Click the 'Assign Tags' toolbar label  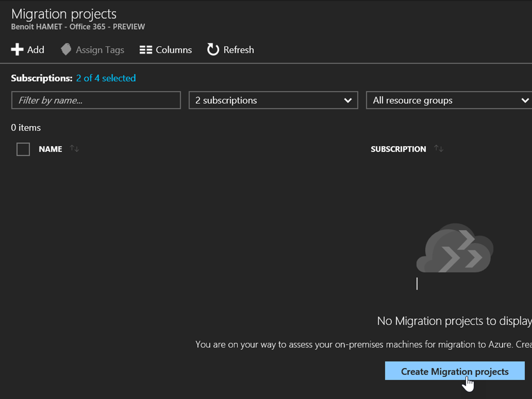pos(100,50)
